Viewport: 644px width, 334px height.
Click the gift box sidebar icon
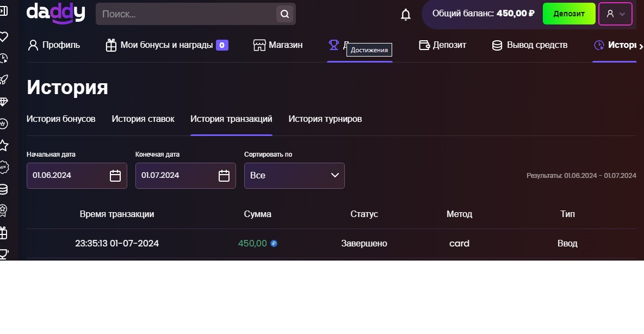click(3, 233)
